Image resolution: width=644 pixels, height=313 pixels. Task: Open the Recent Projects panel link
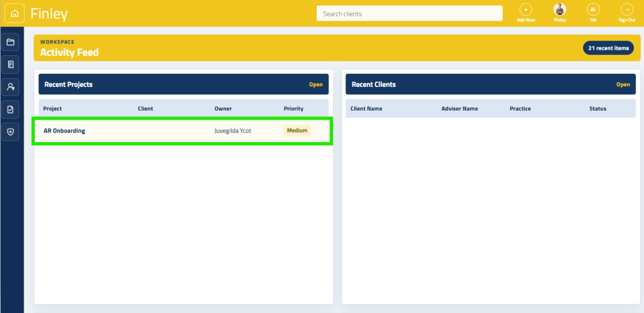tap(316, 85)
